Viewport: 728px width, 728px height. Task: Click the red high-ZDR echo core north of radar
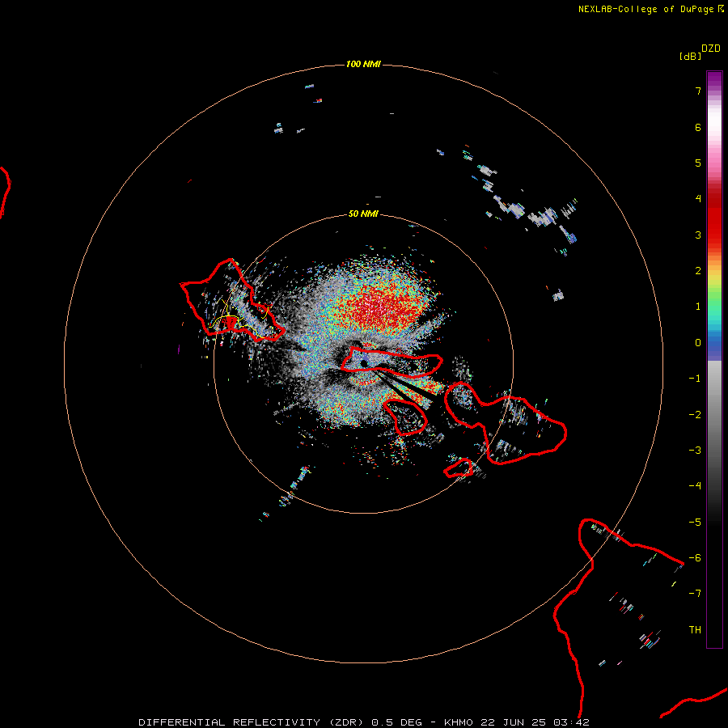click(x=379, y=307)
